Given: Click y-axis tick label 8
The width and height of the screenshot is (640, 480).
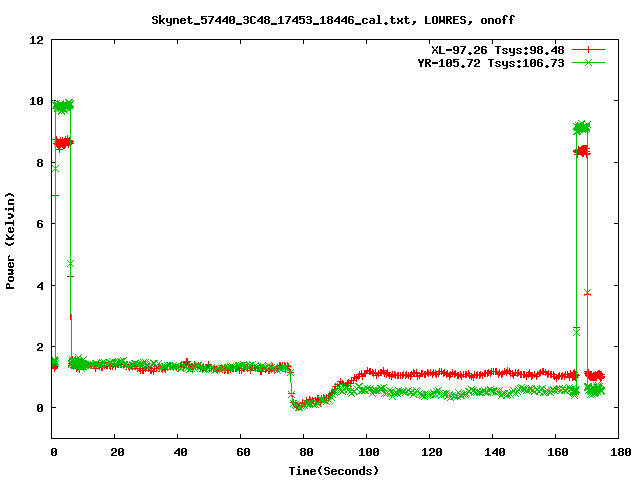Looking at the screenshot, I should pyautogui.click(x=38, y=163).
